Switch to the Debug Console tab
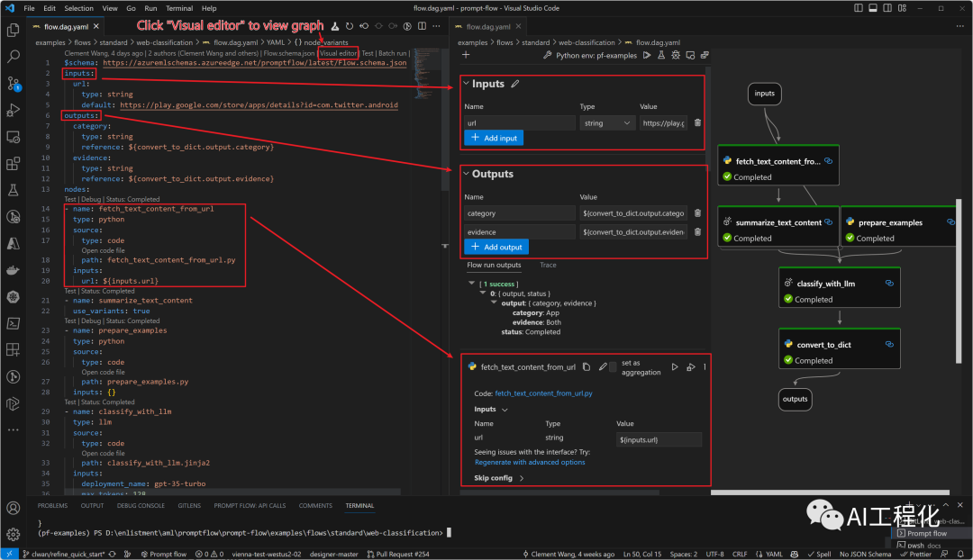Screen dimensions: 973x560 pos(141,505)
